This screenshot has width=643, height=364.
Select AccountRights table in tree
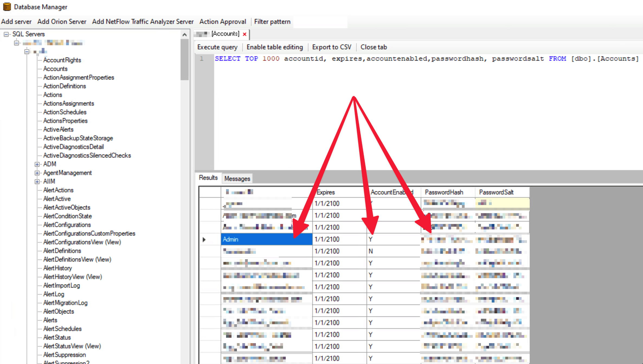point(62,60)
